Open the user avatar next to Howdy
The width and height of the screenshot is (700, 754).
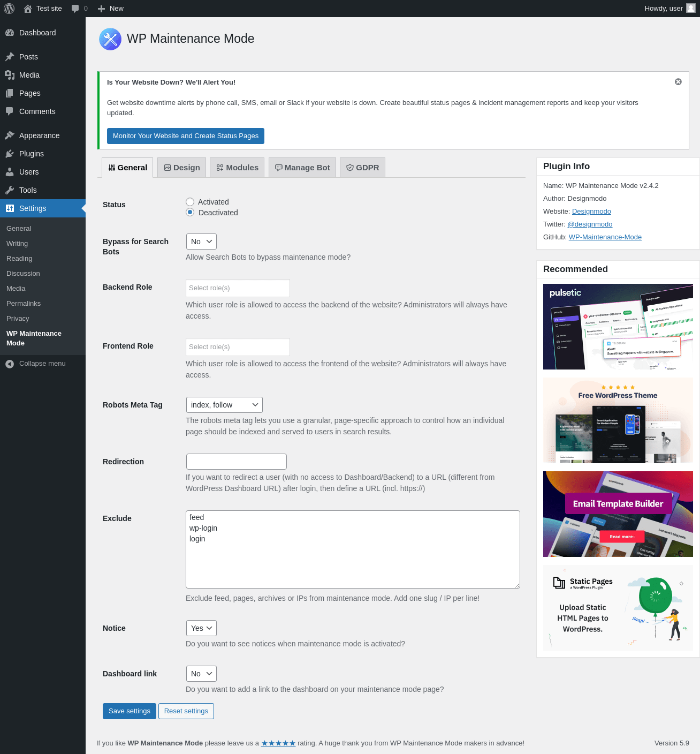tap(691, 9)
